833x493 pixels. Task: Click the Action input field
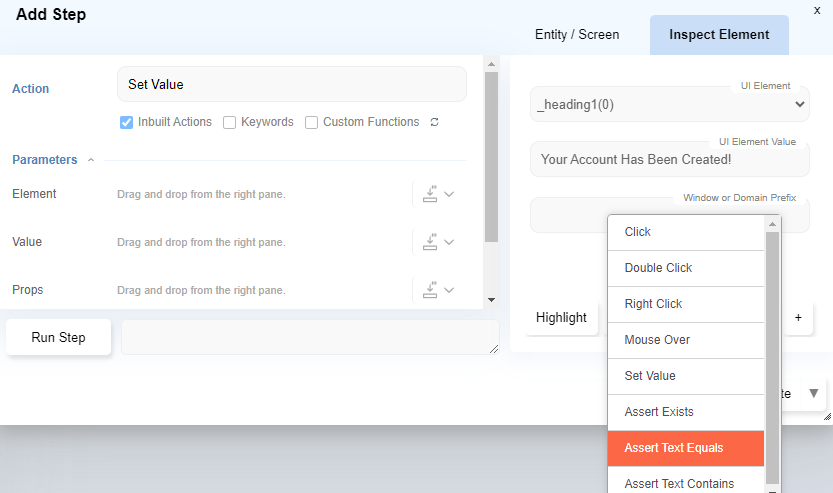(x=291, y=85)
